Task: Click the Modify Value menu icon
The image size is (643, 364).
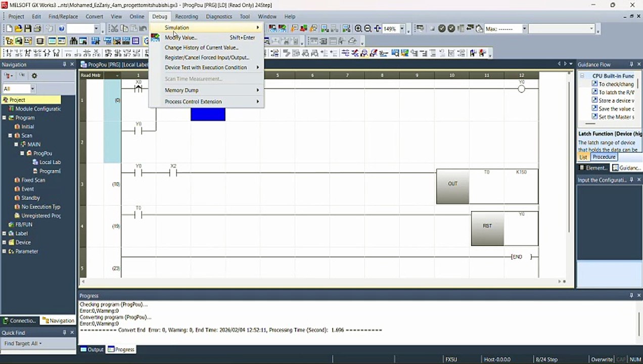Action: (x=155, y=37)
